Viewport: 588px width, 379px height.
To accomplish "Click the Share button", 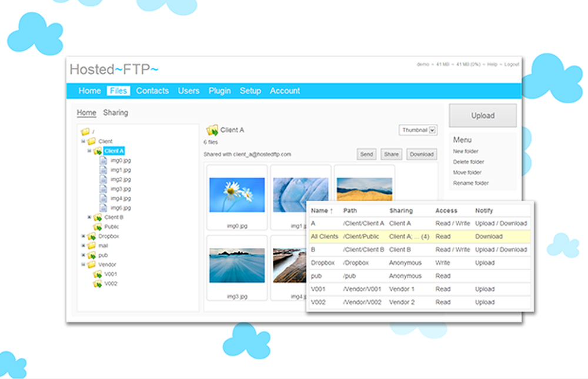I will pyautogui.click(x=390, y=154).
